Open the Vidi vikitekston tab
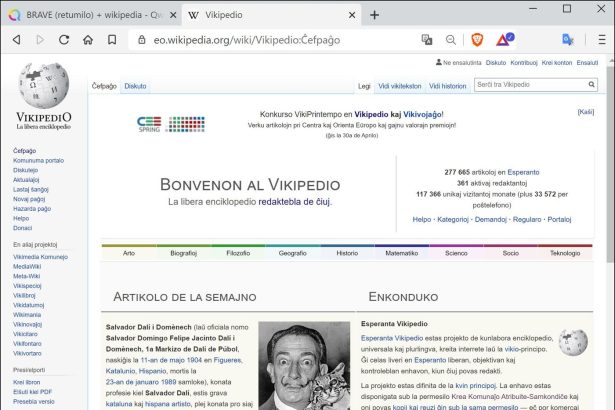The width and height of the screenshot is (615, 410). click(400, 86)
